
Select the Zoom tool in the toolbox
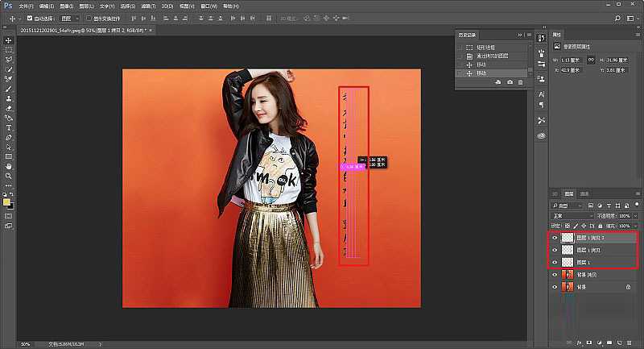click(8, 175)
